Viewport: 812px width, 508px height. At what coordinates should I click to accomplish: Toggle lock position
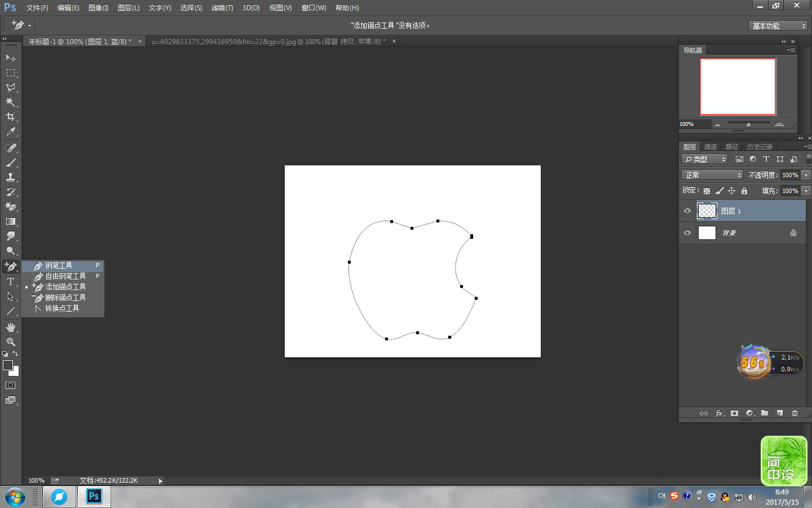731,191
